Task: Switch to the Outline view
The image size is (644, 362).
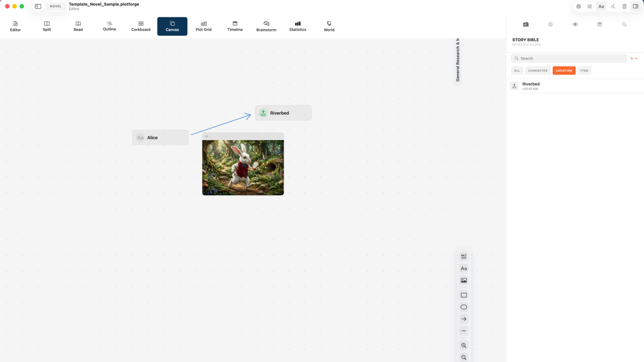Action: click(x=109, y=26)
